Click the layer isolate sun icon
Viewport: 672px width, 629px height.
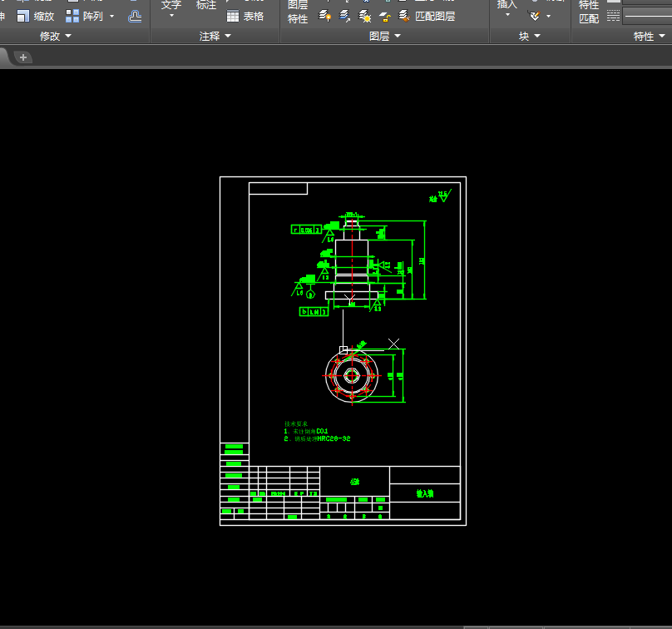point(365,17)
